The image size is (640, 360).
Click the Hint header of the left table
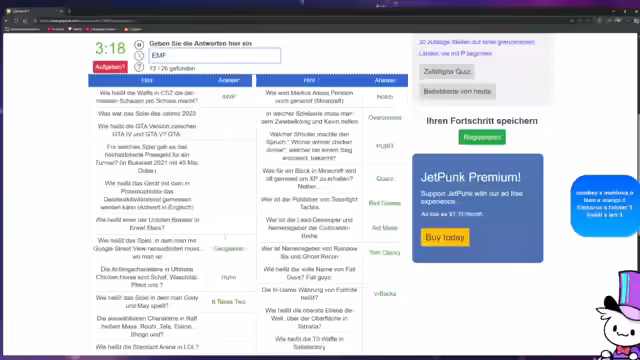[x=147, y=80]
